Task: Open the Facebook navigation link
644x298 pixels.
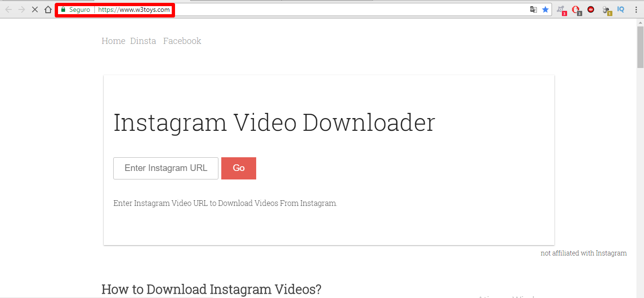Action: tap(182, 41)
